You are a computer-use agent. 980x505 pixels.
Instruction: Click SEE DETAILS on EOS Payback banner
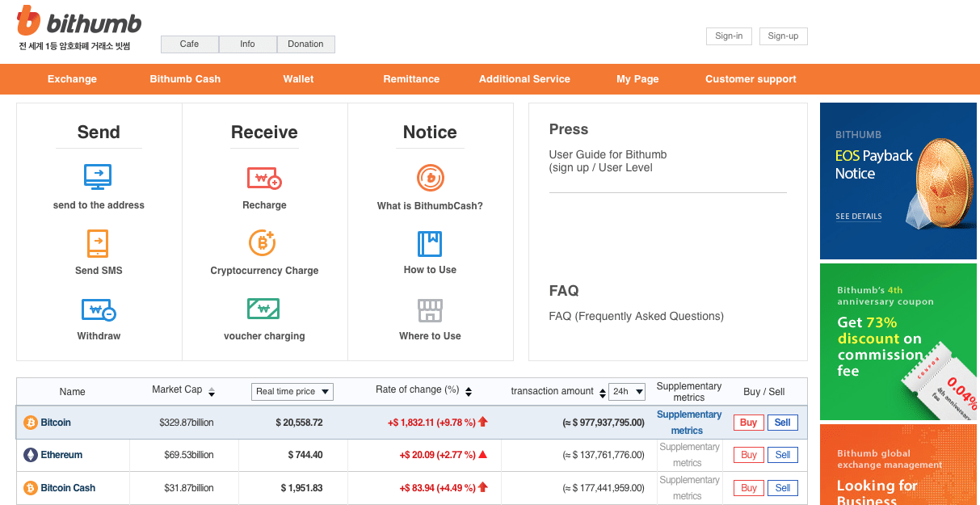pos(859,217)
